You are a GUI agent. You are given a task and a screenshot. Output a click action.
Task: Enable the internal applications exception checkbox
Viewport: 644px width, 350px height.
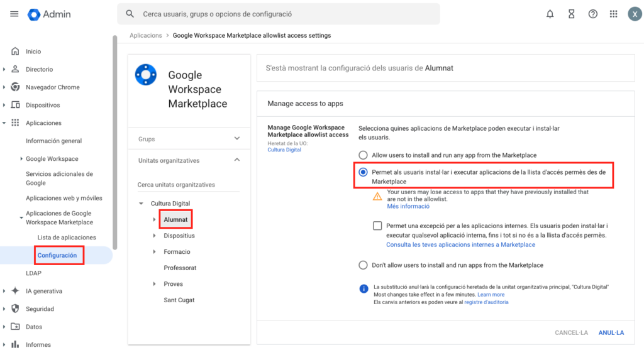(x=377, y=226)
